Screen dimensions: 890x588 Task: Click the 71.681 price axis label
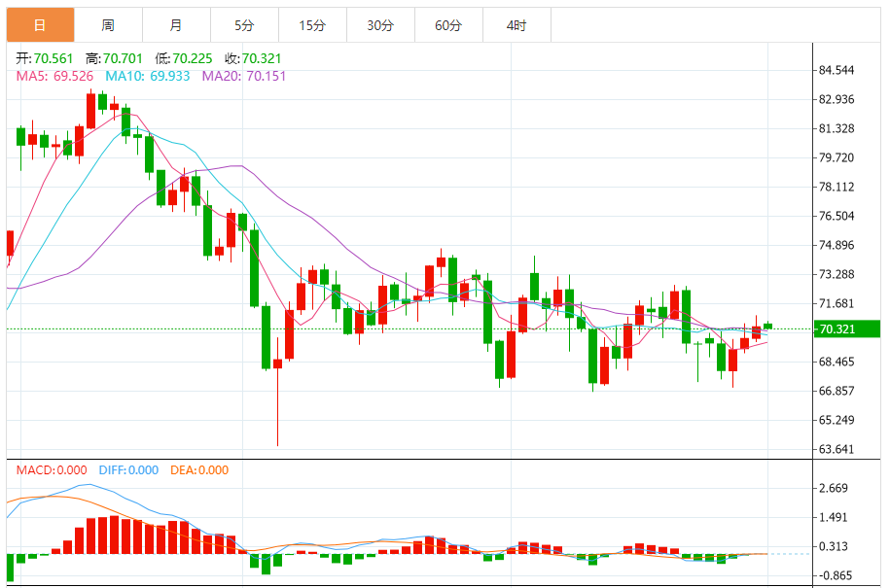837,303
